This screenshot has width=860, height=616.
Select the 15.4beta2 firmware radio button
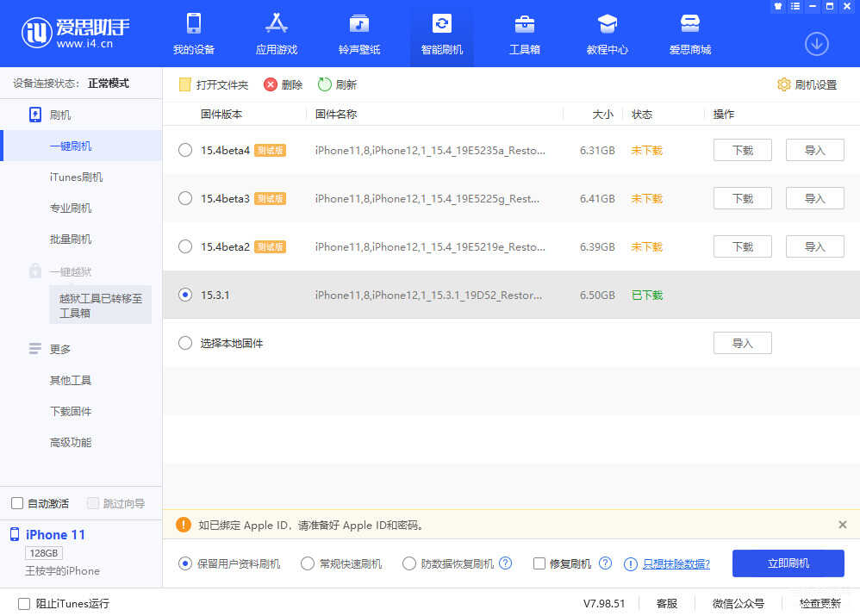(x=185, y=246)
